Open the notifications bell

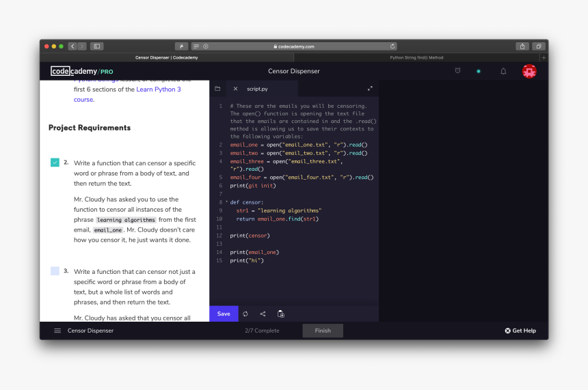pos(503,71)
